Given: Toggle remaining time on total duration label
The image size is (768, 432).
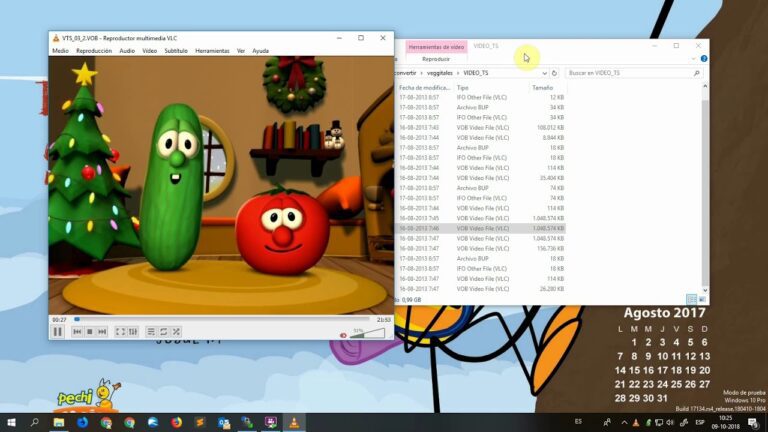Looking at the screenshot, I should tap(384, 320).
